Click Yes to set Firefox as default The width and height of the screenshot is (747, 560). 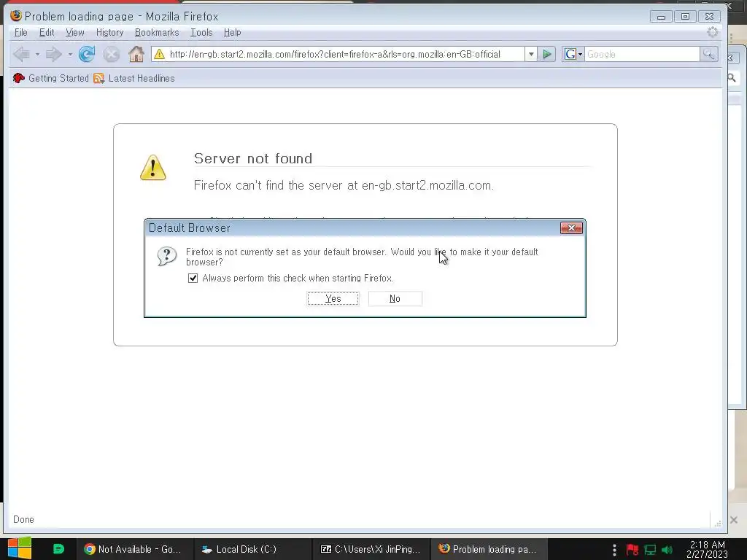click(x=333, y=298)
